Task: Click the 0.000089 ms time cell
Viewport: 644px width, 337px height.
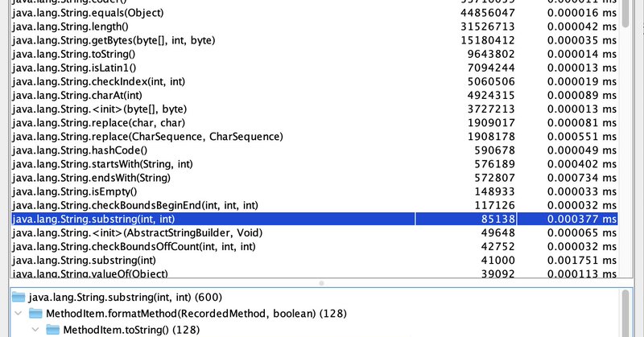Action: coord(582,95)
